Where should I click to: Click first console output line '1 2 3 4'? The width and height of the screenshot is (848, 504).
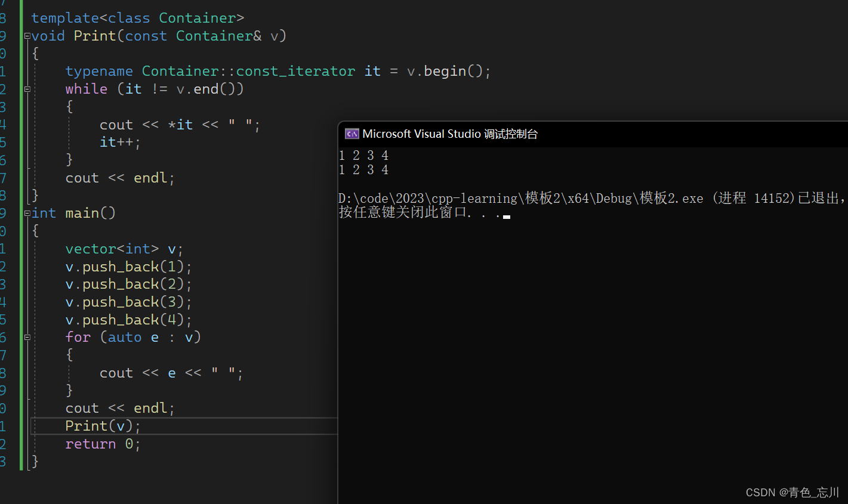(x=363, y=156)
